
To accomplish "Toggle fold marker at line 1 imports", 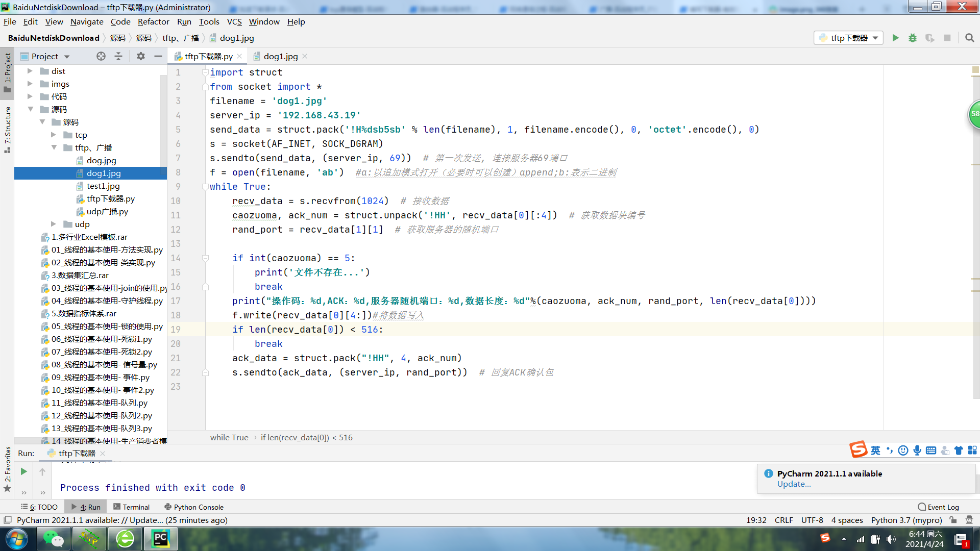I will pyautogui.click(x=205, y=72).
